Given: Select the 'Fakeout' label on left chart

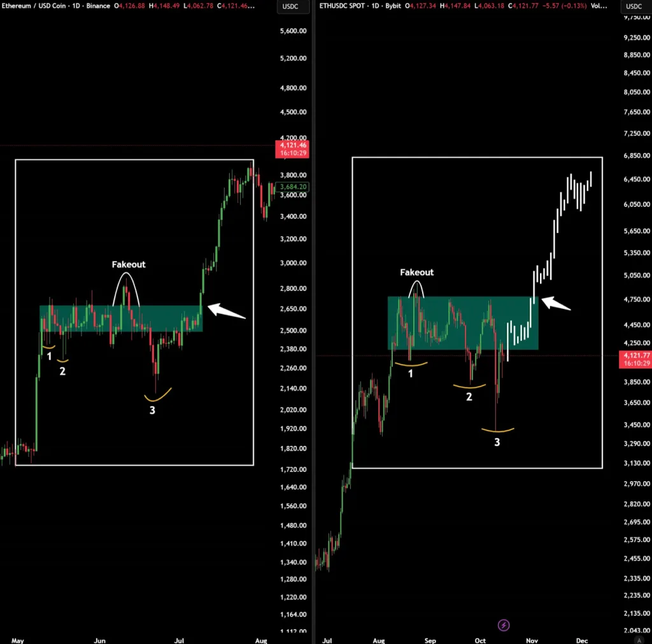Looking at the screenshot, I should point(129,264).
